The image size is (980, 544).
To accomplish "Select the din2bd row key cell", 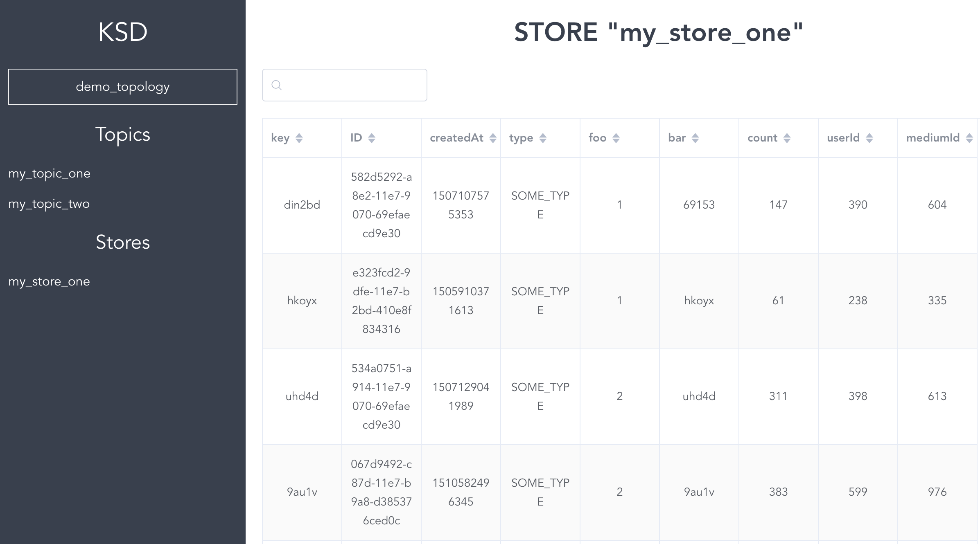I will pos(302,205).
